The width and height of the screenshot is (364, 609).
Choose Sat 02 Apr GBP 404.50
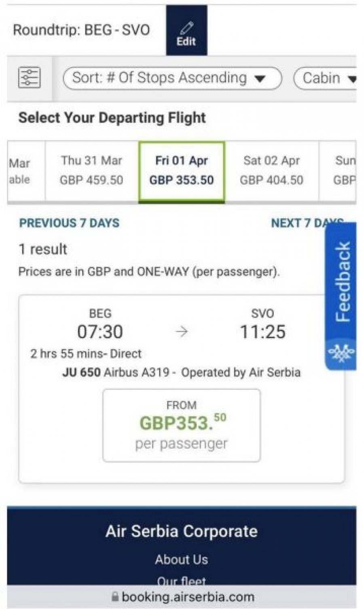click(271, 170)
